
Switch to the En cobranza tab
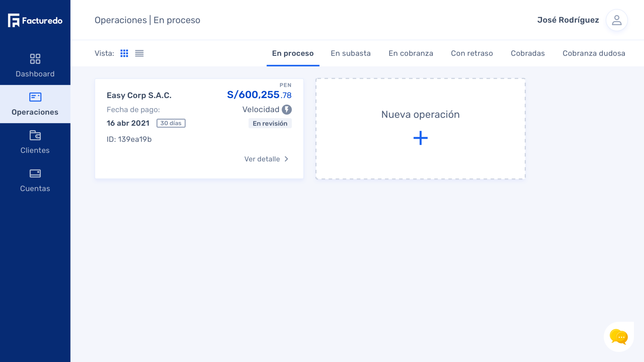411,53
